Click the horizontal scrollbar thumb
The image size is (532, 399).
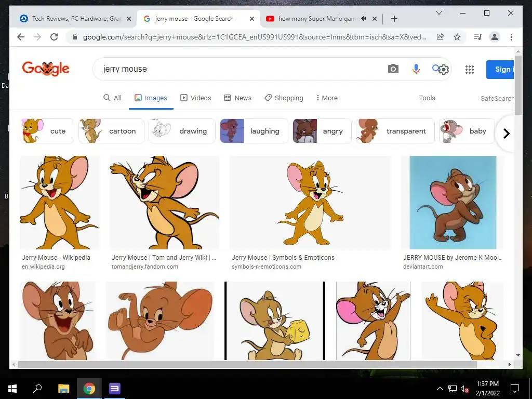247,364
